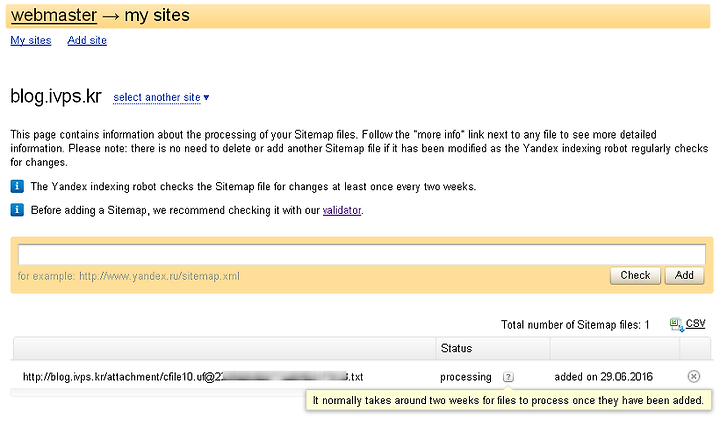Open the Add site tab
720x426 pixels.
point(87,40)
